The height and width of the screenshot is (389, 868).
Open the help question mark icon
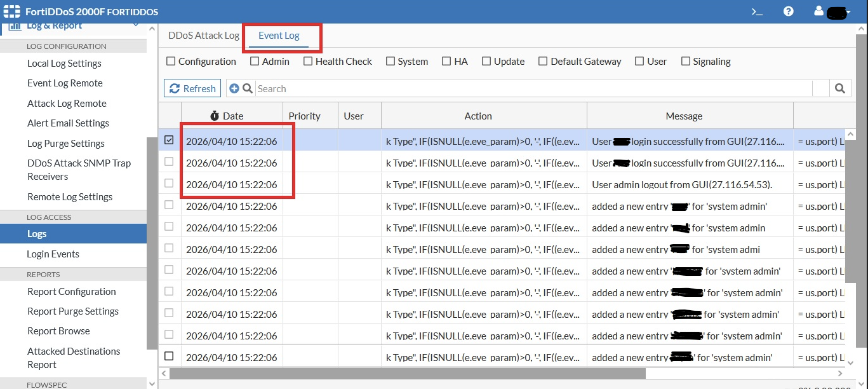click(789, 11)
